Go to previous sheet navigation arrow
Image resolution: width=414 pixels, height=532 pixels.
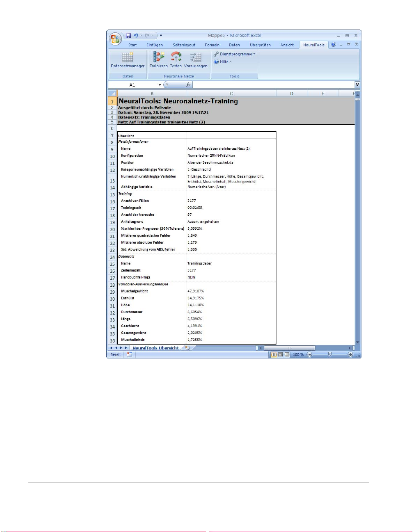116,348
